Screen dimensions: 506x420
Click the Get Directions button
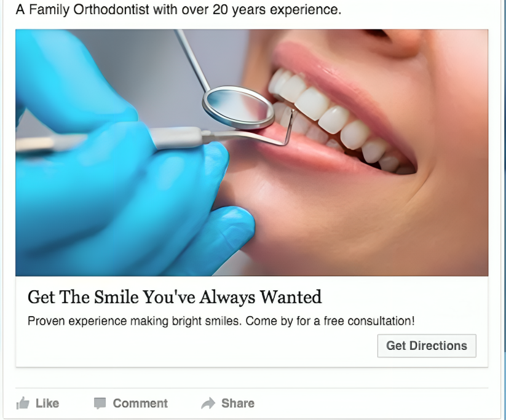pos(427,346)
